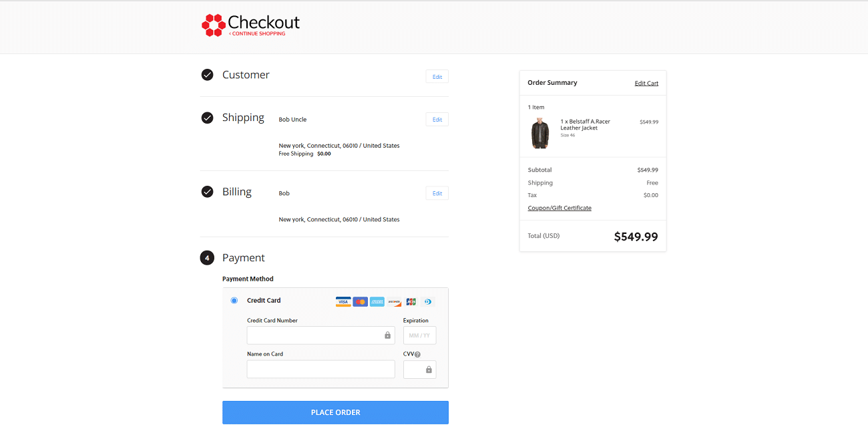Image resolution: width=868 pixels, height=443 pixels.
Task: Click the Place Order button
Action: coord(335,412)
